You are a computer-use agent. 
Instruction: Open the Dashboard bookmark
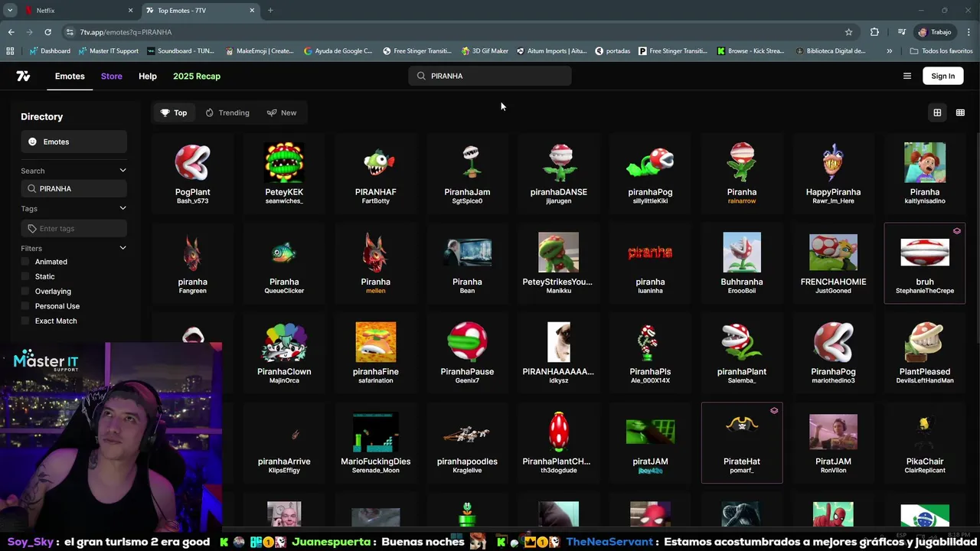(49, 51)
